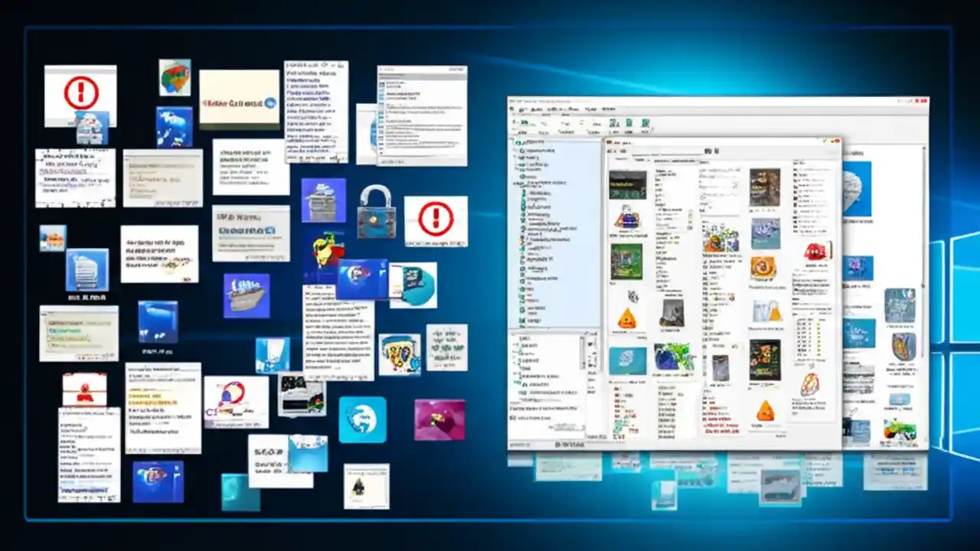Click the teal printer icon above the padlock
The height and width of the screenshot is (551, 980).
pos(323,197)
